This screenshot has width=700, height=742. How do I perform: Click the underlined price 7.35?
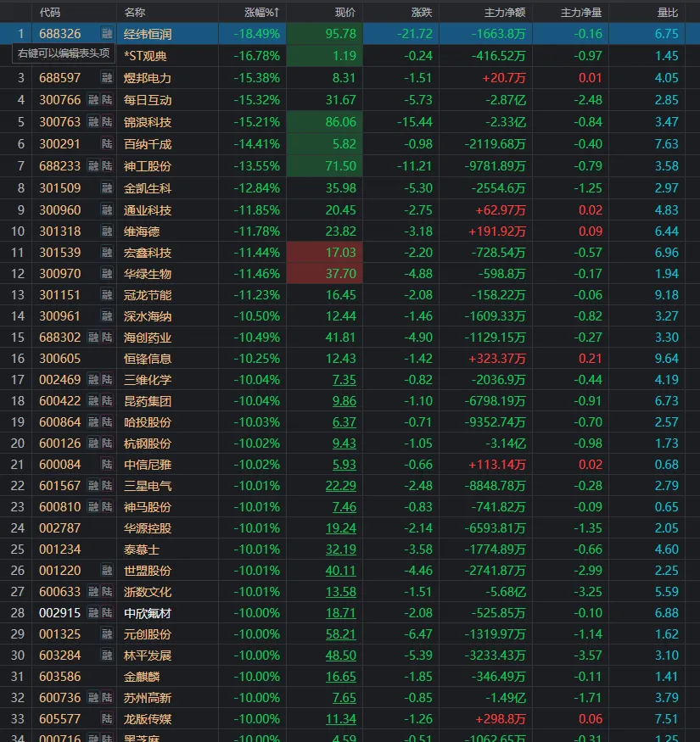[x=344, y=380]
